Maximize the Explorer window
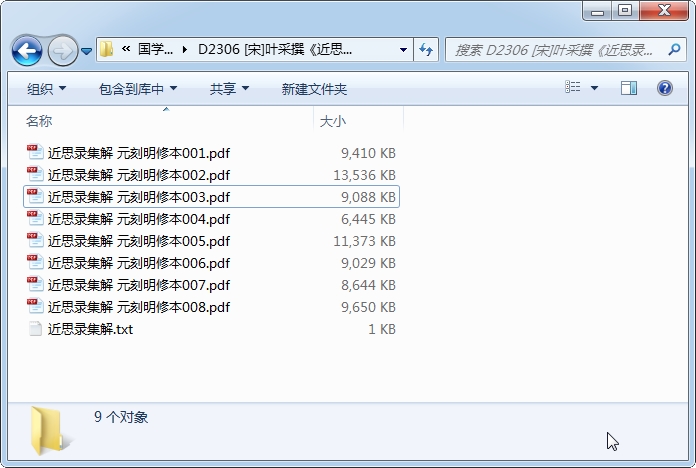 (625, 11)
